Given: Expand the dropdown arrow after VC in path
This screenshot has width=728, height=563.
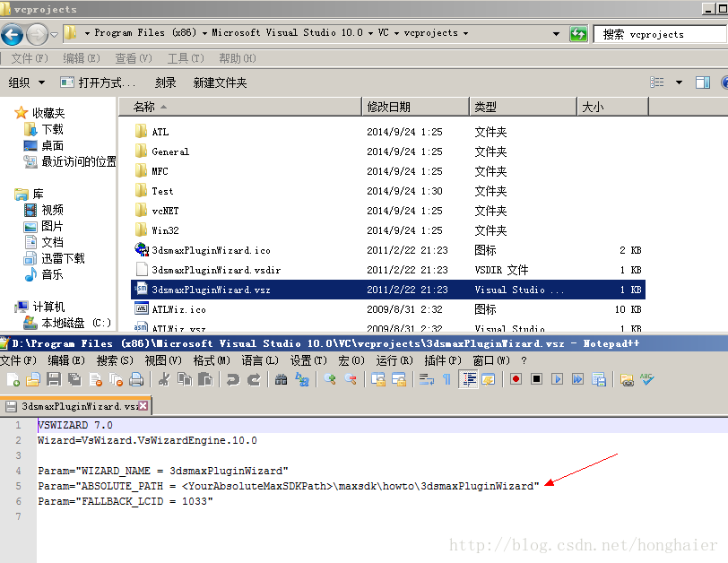Looking at the screenshot, I should pyautogui.click(x=396, y=33).
